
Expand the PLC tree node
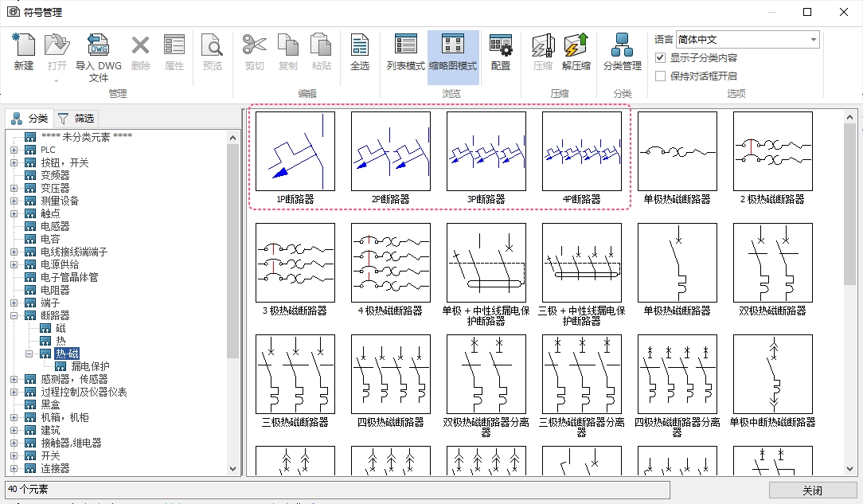point(14,150)
